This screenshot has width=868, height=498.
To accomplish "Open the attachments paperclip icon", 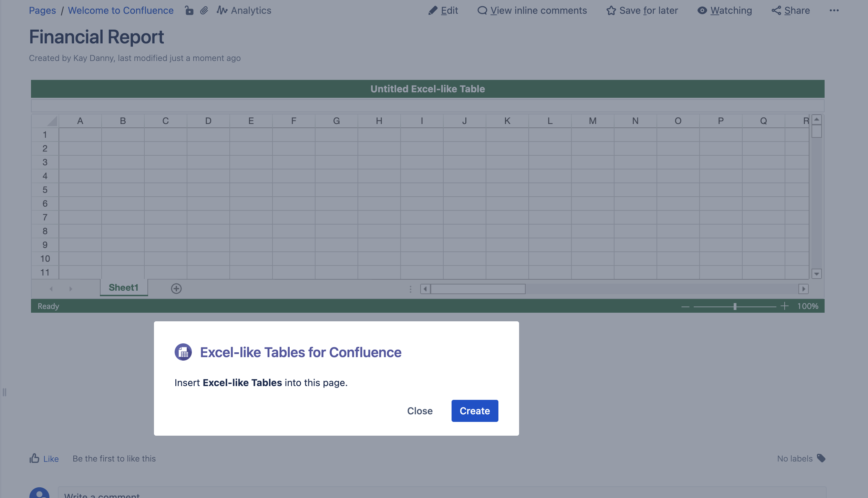I will click(x=204, y=11).
